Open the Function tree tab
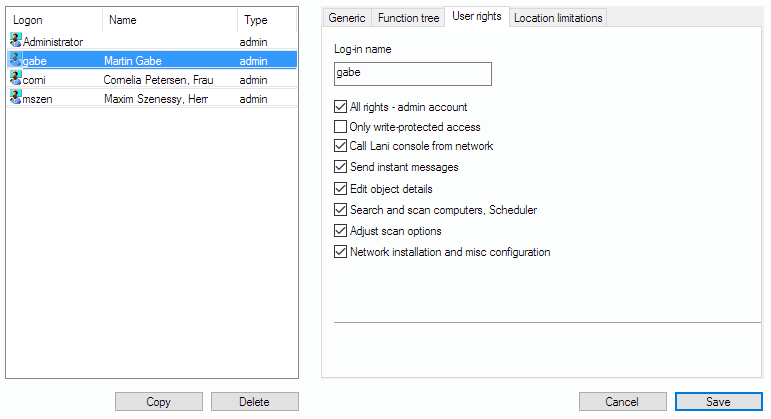The height and width of the screenshot is (419, 771). coord(408,18)
